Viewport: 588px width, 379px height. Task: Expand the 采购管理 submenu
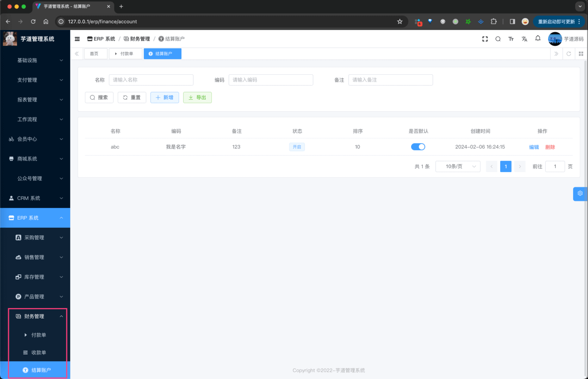[x=35, y=238]
